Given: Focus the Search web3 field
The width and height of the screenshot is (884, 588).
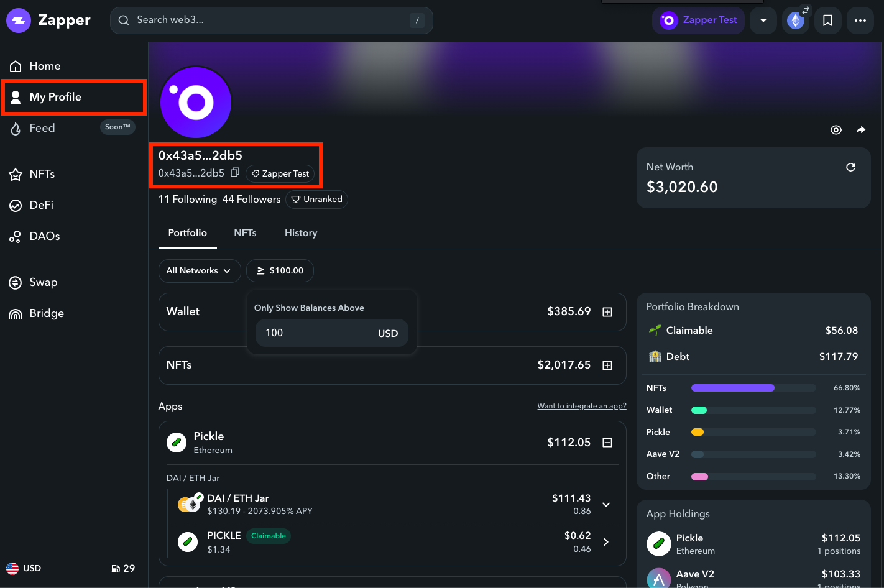Looking at the screenshot, I should pyautogui.click(x=272, y=21).
